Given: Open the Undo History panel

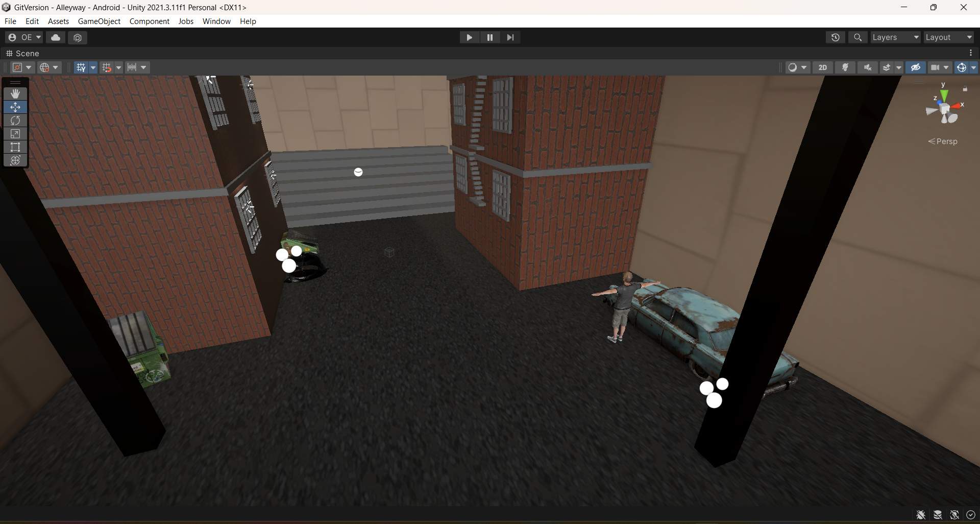Looking at the screenshot, I should (836, 37).
